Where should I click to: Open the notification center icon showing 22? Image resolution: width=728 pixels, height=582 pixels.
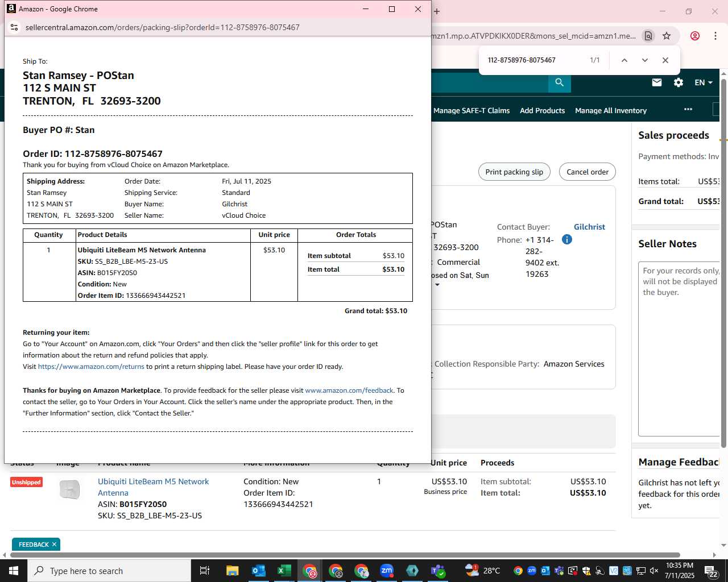[711, 572]
